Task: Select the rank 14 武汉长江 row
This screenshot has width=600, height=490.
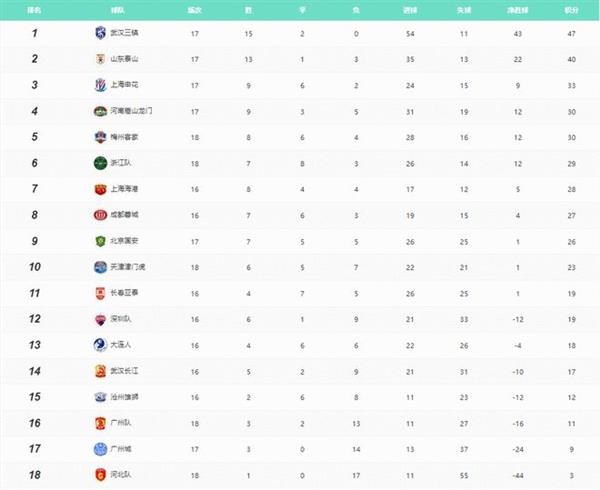Action: click(x=300, y=371)
